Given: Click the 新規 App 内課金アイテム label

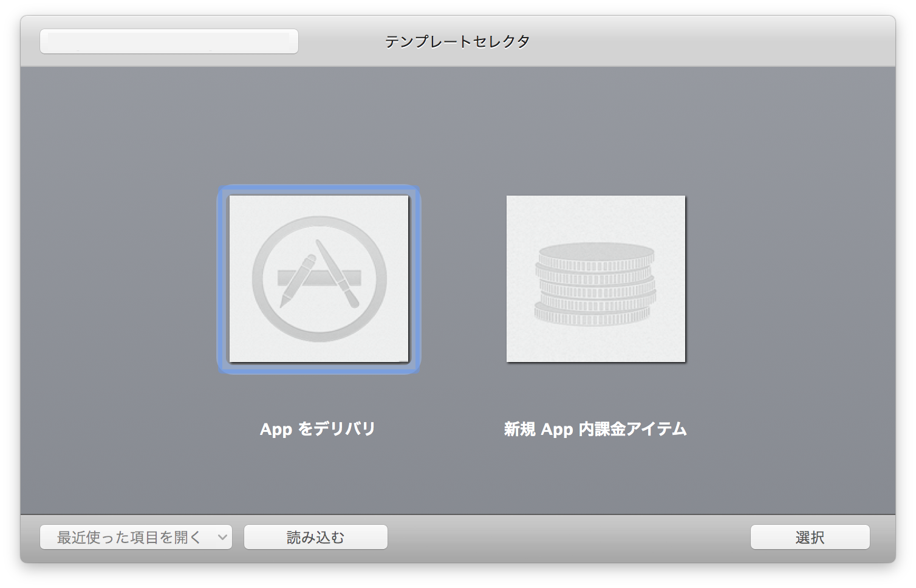Looking at the screenshot, I should 595,429.
